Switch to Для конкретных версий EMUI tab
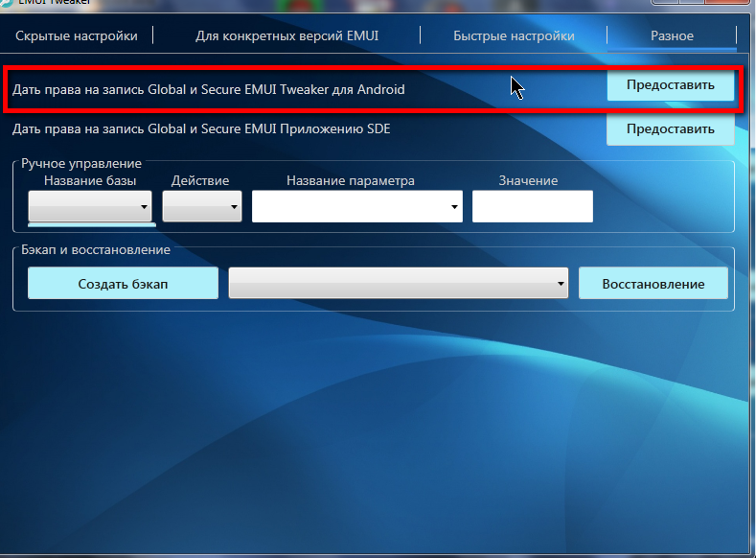Viewport: 756px width, 558px height. coord(286,35)
